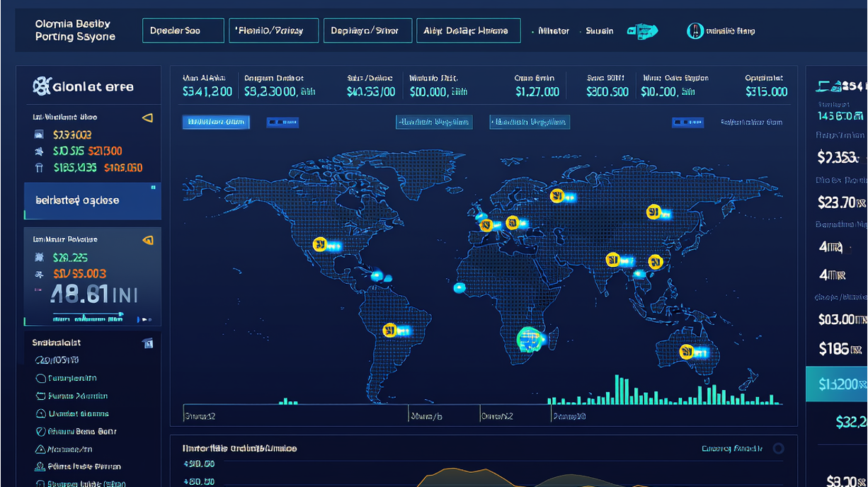Click the first outlined button above the map center
The height and width of the screenshot is (487, 868).
pyautogui.click(x=433, y=122)
